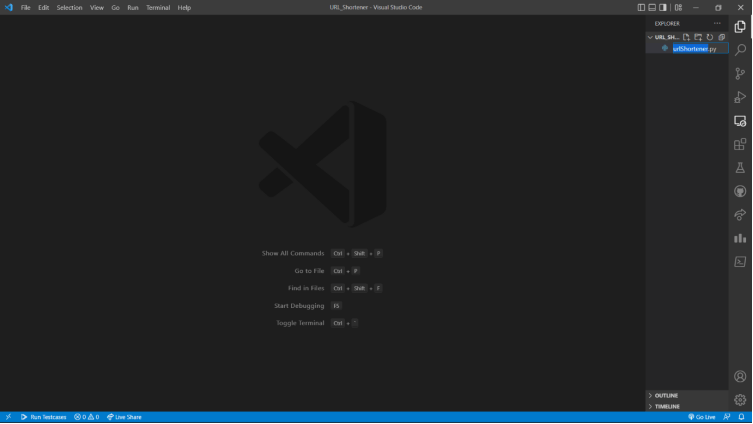The image size is (753, 424).
Task: Open the File menu
Action: click(25, 7)
